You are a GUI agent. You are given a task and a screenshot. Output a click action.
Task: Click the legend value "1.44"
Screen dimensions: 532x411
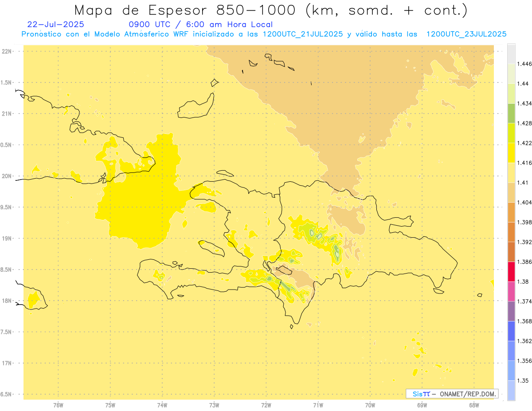pyautogui.click(x=523, y=84)
